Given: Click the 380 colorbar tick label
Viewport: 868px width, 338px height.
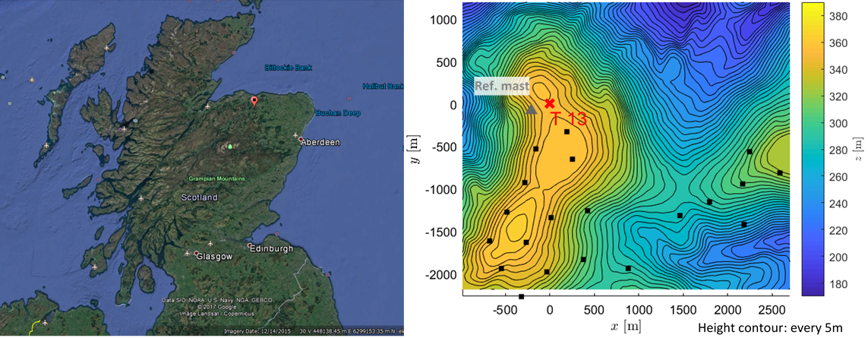Looking at the screenshot, I should 838,16.
